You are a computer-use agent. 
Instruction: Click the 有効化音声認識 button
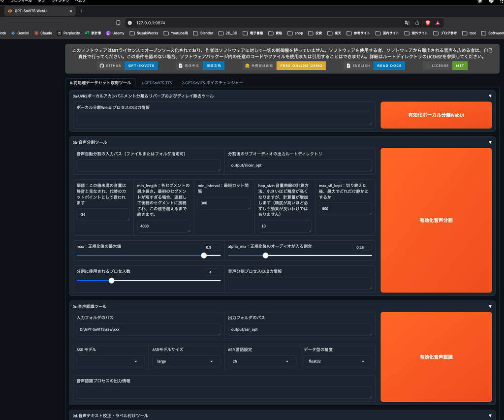(436, 357)
